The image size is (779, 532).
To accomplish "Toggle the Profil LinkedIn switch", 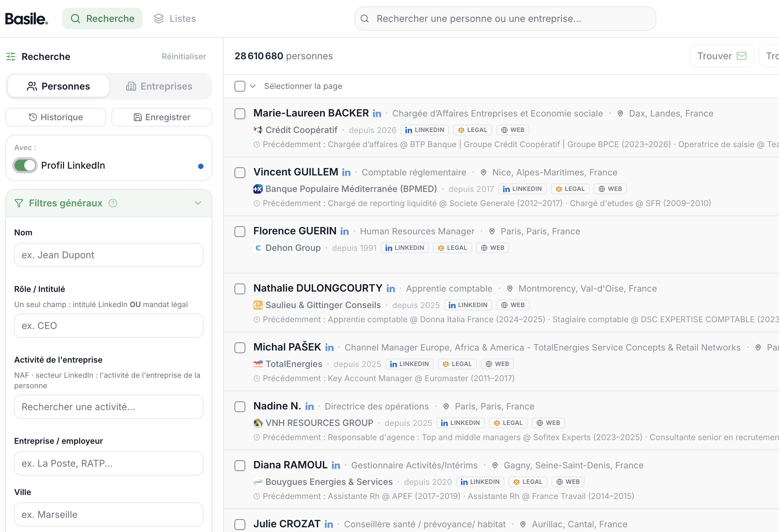I will click(25, 165).
